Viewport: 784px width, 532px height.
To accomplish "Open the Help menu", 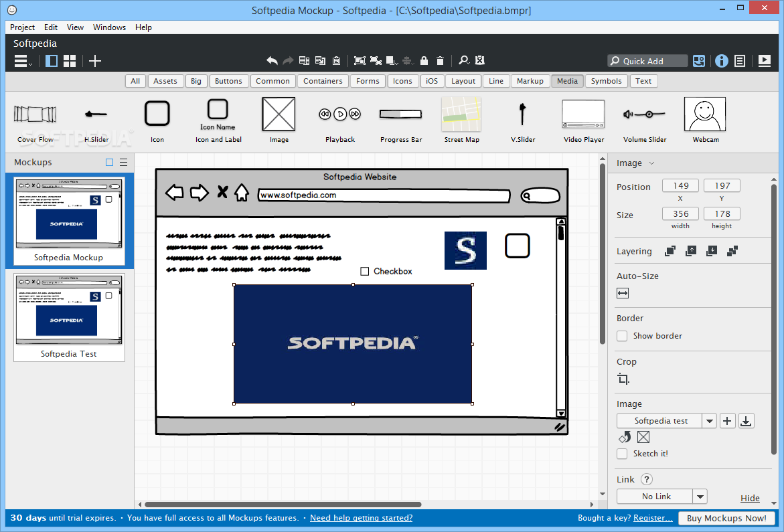I will 143,27.
